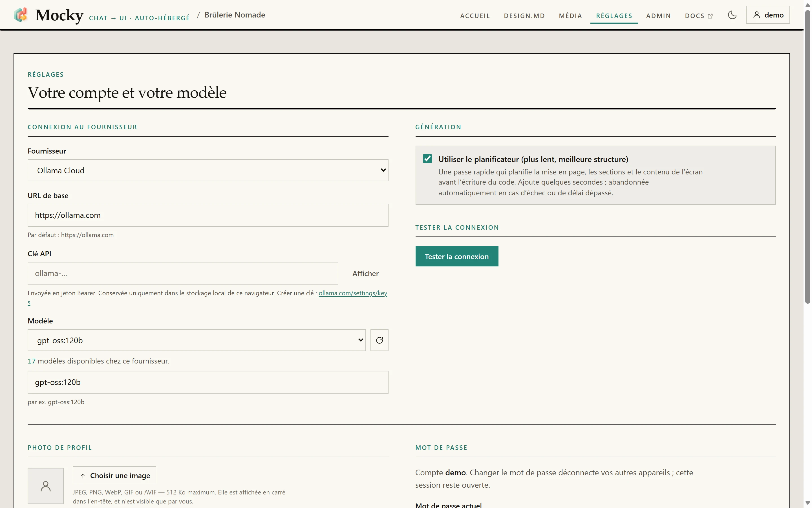The image size is (812, 508).
Task: Go to the Accueil nav tab
Action: (475, 16)
